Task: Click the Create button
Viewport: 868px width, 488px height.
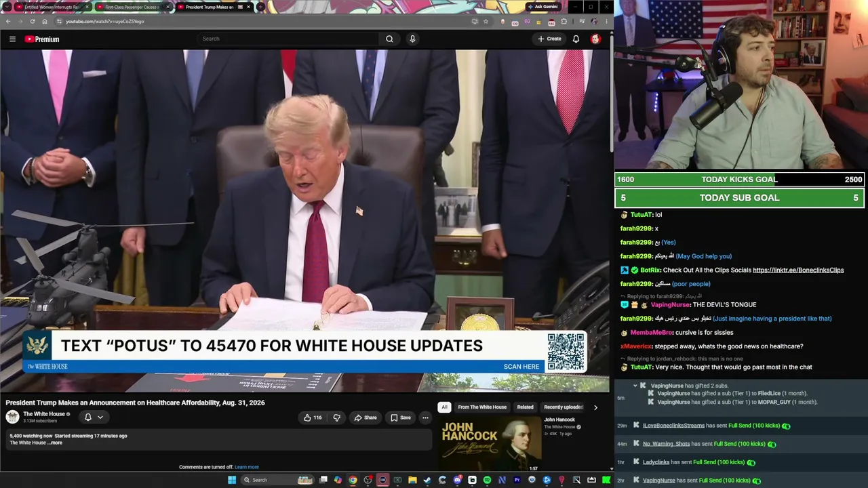Action: tap(550, 39)
